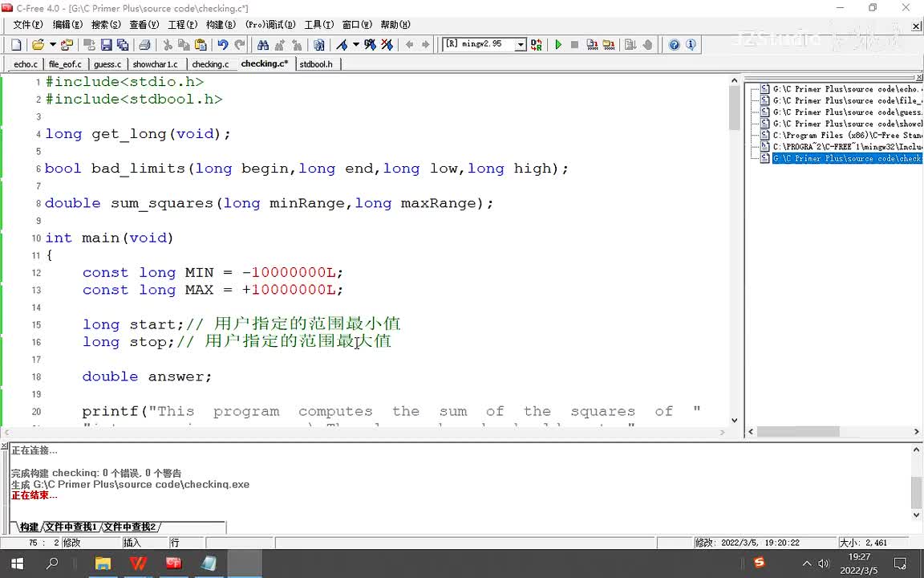Viewport: 924px width, 578px height.
Task: Expand the open-file recent list arrow
Action: (52, 45)
